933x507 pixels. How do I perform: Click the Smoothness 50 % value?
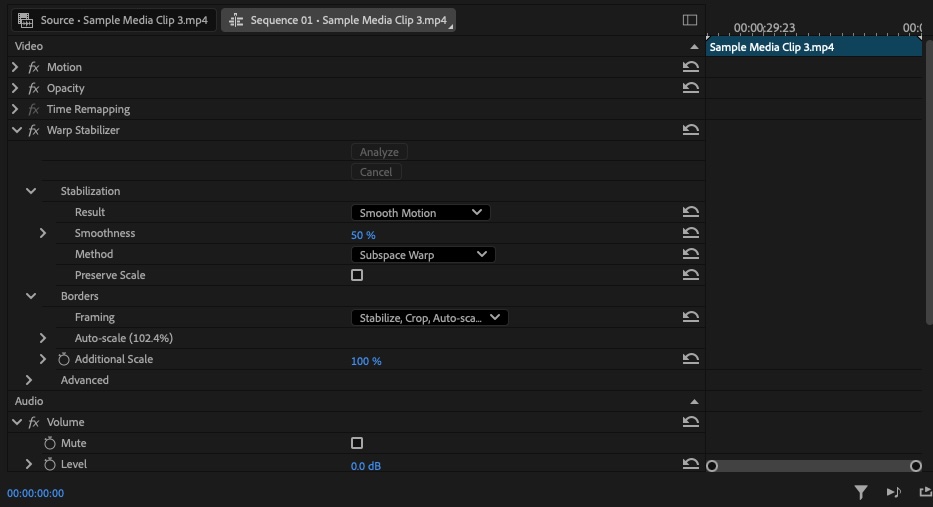(x=363, y=235)
